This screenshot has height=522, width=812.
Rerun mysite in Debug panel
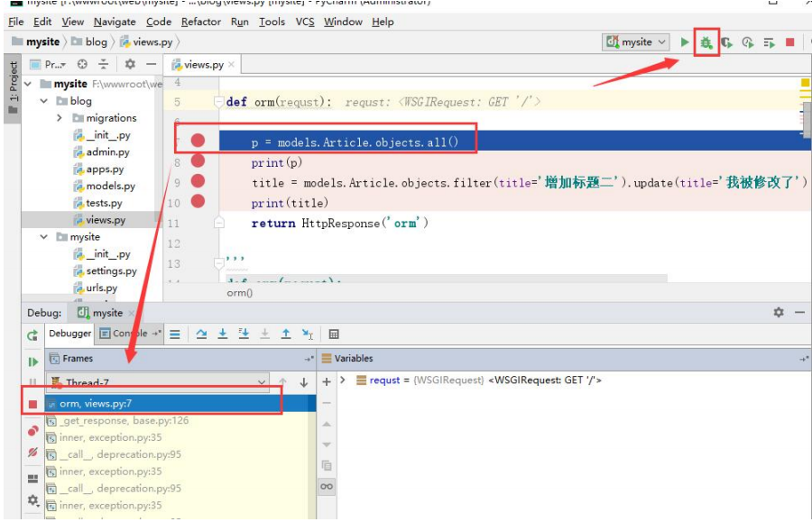coord(32,335)
